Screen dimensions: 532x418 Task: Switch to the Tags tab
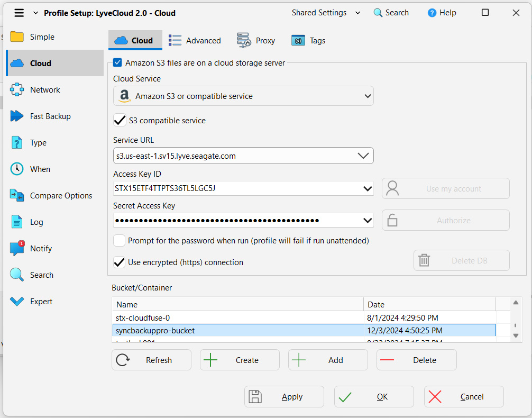coord(308,40)
